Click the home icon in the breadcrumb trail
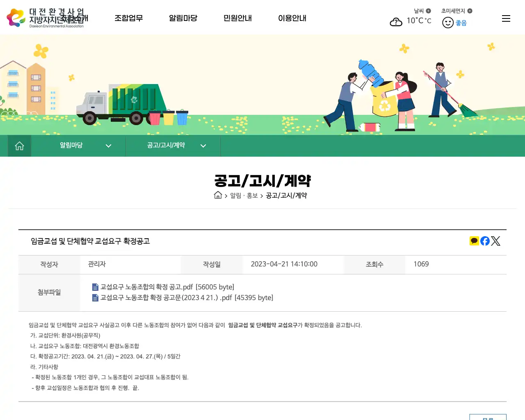The image size is (525, 420). coord(218,195)
